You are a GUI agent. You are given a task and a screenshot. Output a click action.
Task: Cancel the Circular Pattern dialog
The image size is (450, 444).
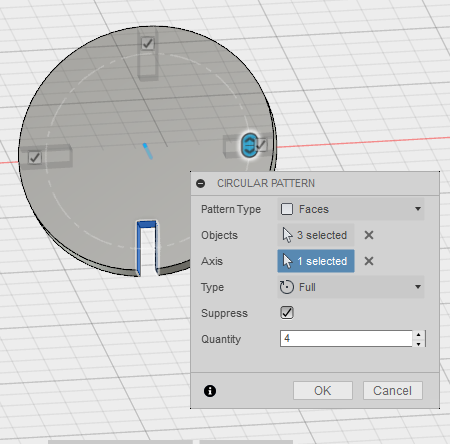(x=393, y=391)
